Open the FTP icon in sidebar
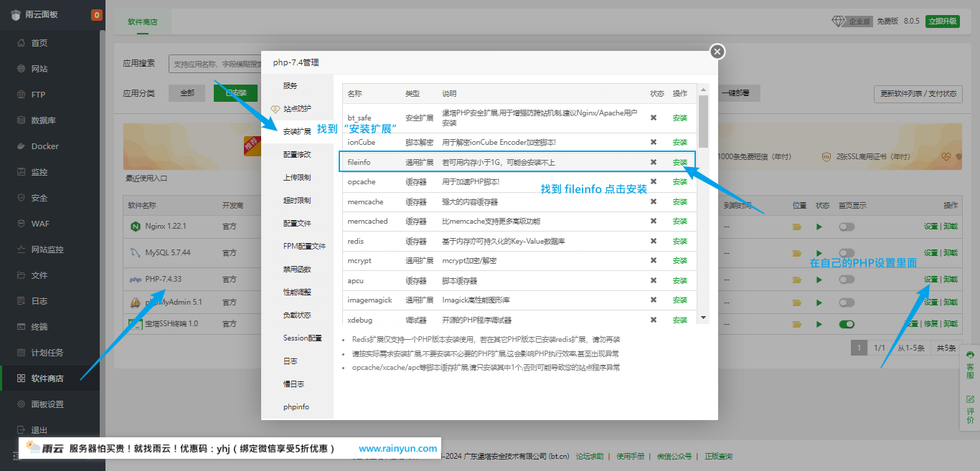Viewport: 980px width, 471px height. click(x=22, y=95)
